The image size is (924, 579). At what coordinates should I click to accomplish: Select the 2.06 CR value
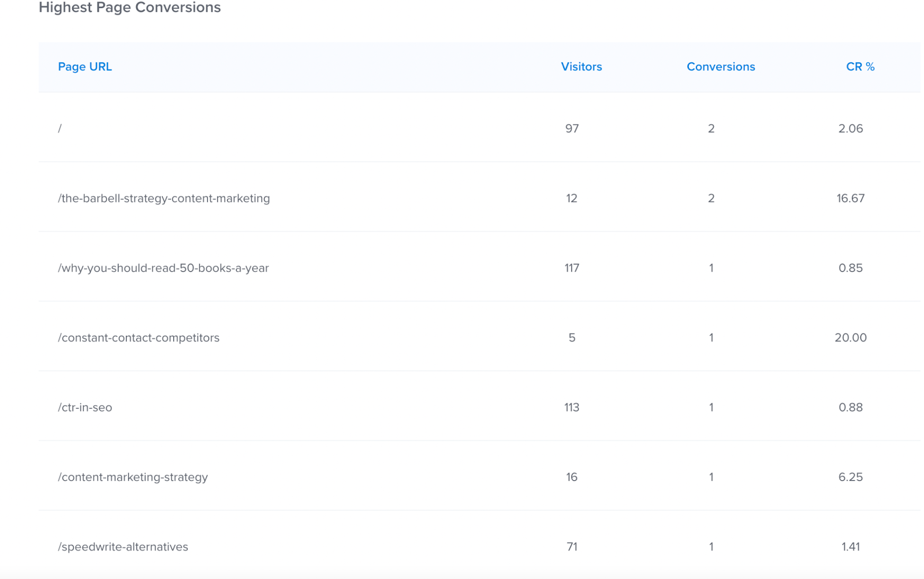click(x=850, y=129)
